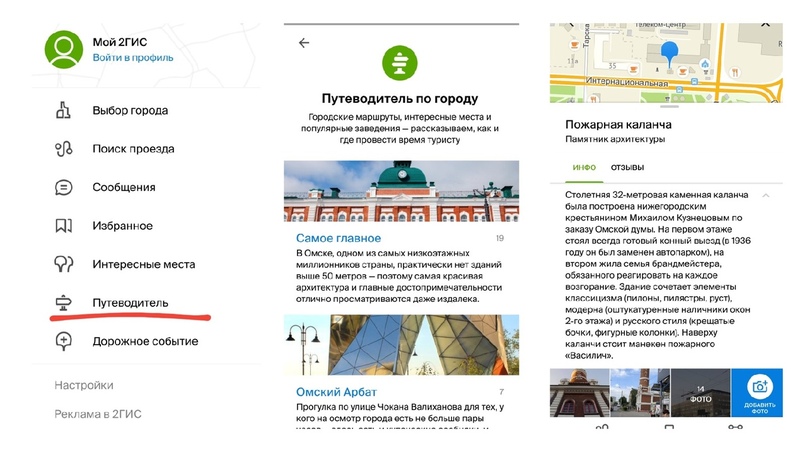This screenshot has height=453, width=807.
Task: Open the Самое главное guide link
Action: pos(338,238)
